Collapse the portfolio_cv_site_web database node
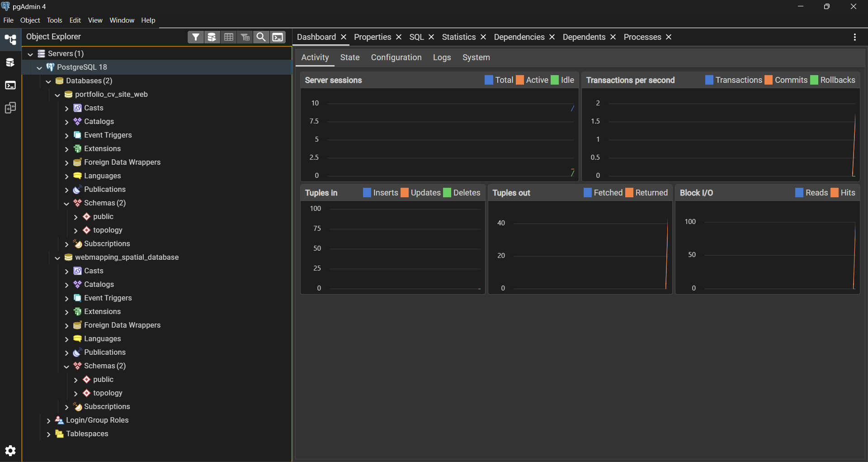This screenshot has height=462, width=868. click(57, 95)
